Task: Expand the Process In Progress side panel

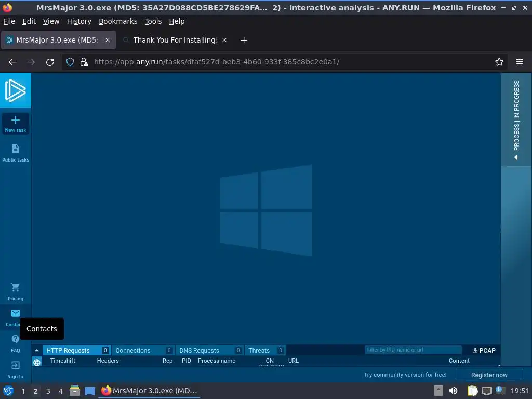Action: [x=516, y=120]
